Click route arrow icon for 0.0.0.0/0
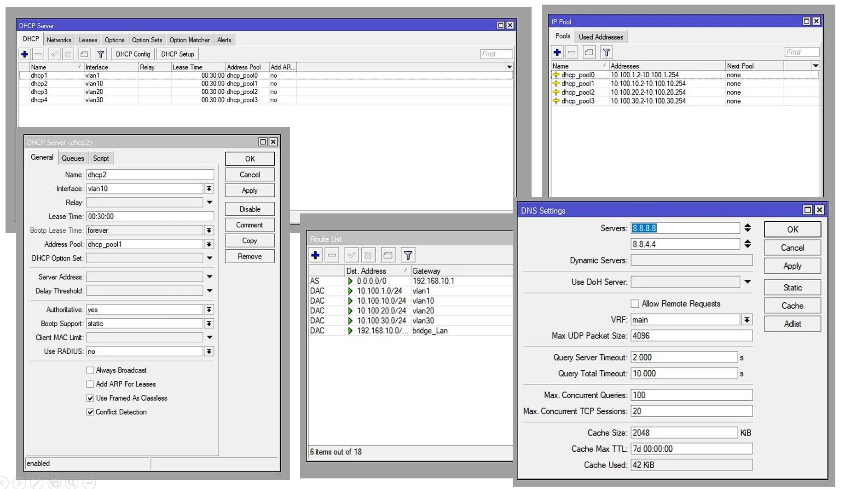868x489 pixels. coord(350,281)
